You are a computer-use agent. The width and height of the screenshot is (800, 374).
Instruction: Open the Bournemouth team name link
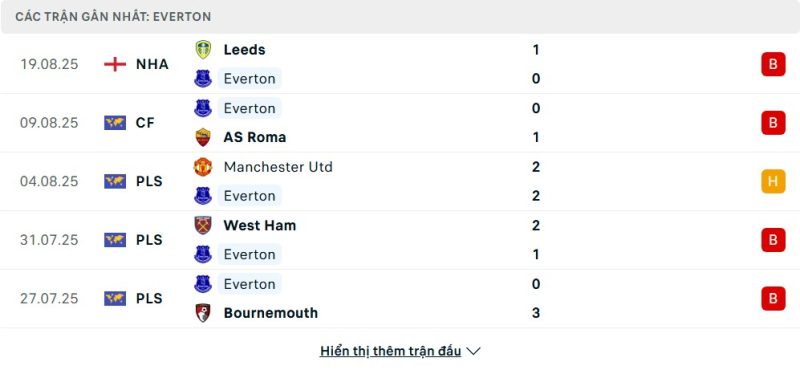[x=270, y=313]
